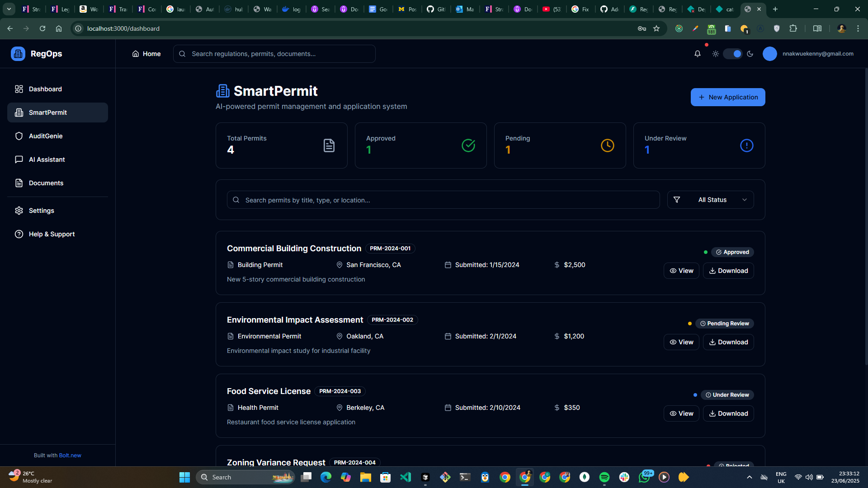The width and height of the screenshot is (868, 488).
Task: Open Chrome tab search dropdown arrow
Action: (x=9, y=9)
